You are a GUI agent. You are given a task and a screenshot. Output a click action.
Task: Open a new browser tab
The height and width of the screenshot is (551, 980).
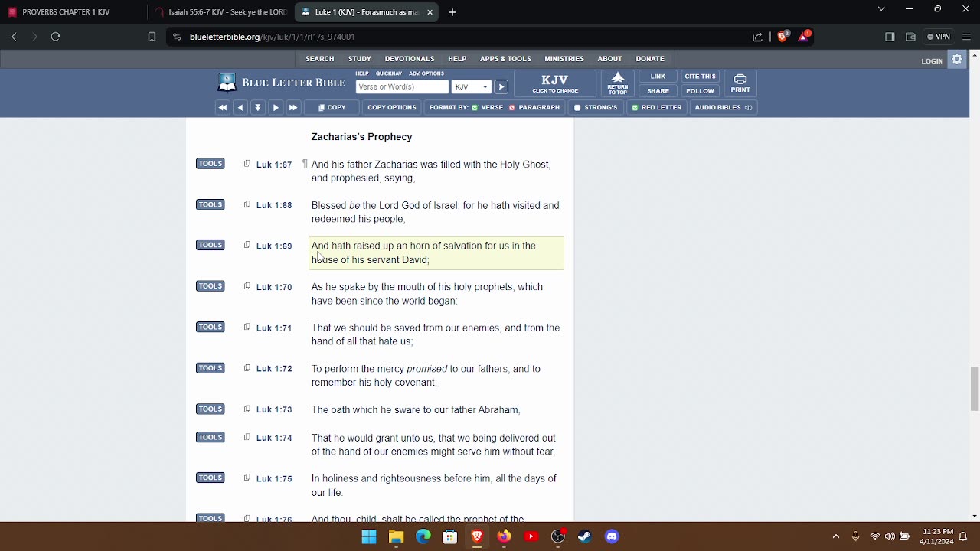pos(452,12)
